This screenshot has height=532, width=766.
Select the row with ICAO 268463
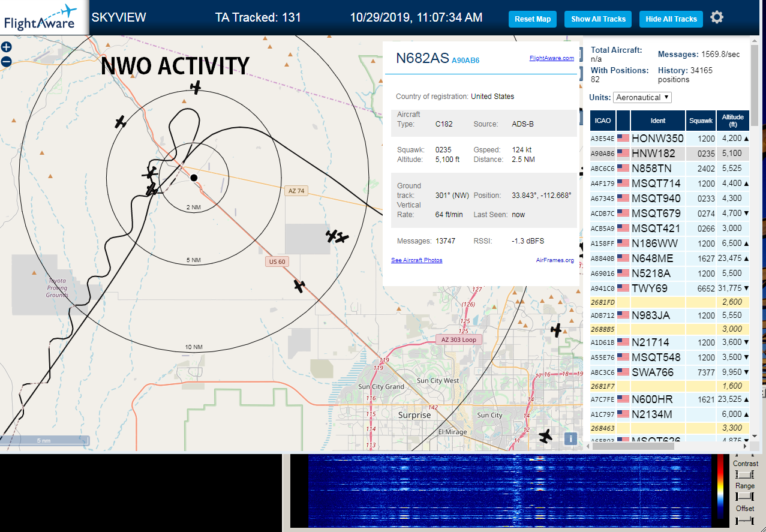(x=669, y=428)
